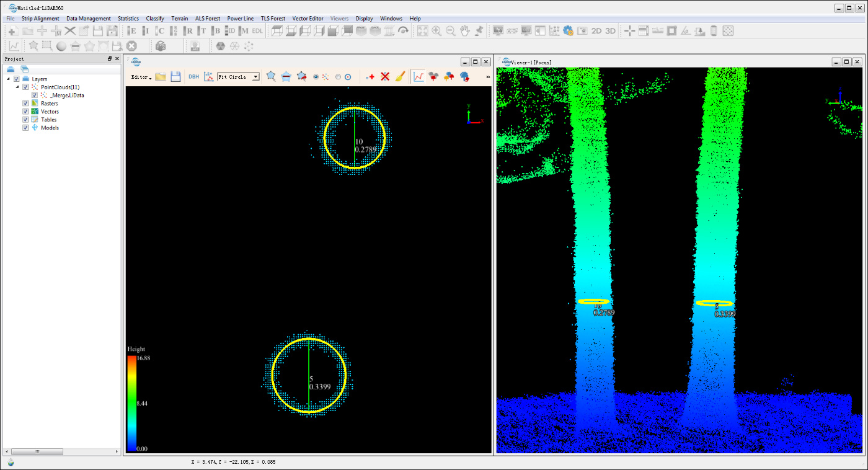Screen dimensions: 868x470
Task: Toggle the _Merge.LiData checkbox
Action: (35, 95)
